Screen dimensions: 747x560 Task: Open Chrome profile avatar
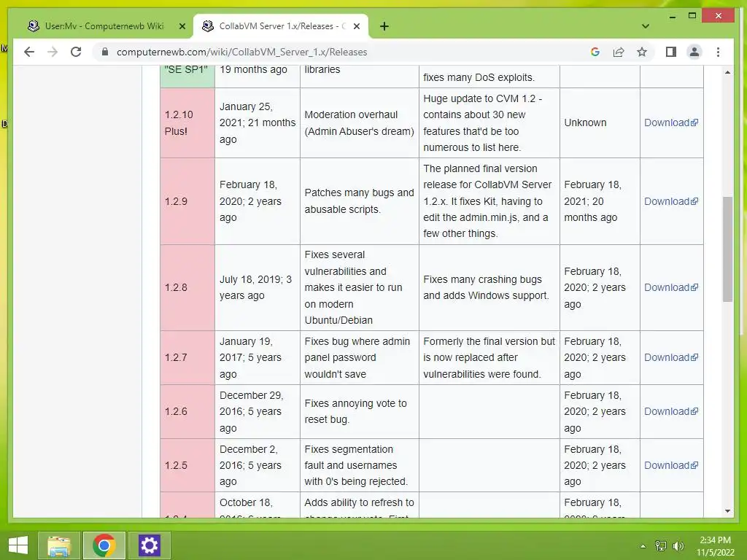tap(694, 52)
